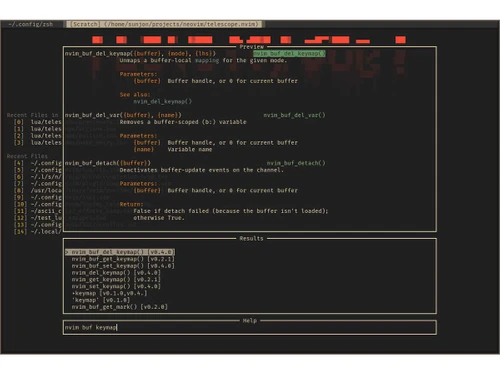The height and width of the screenshot is (375, 500).
Task: Click the 'Return:' heading in preview
Action: [x=131, y=204]
